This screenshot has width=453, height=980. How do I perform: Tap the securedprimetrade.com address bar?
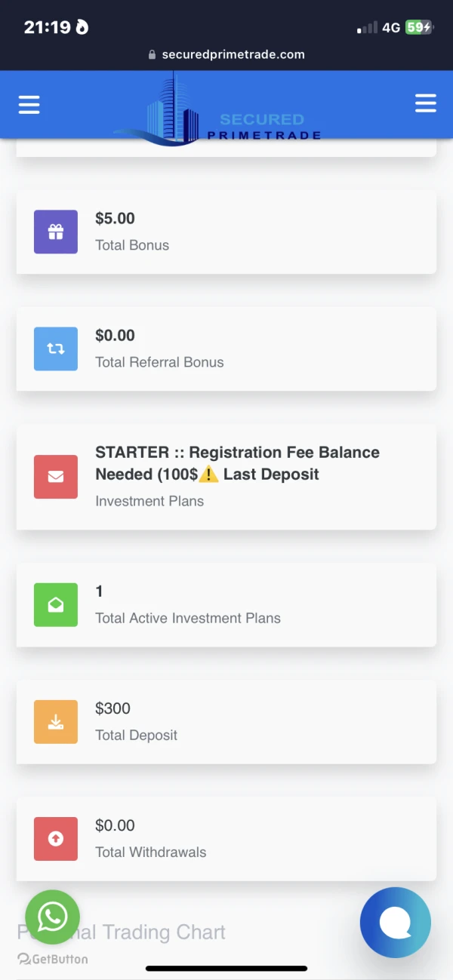(x=226, y=54)
